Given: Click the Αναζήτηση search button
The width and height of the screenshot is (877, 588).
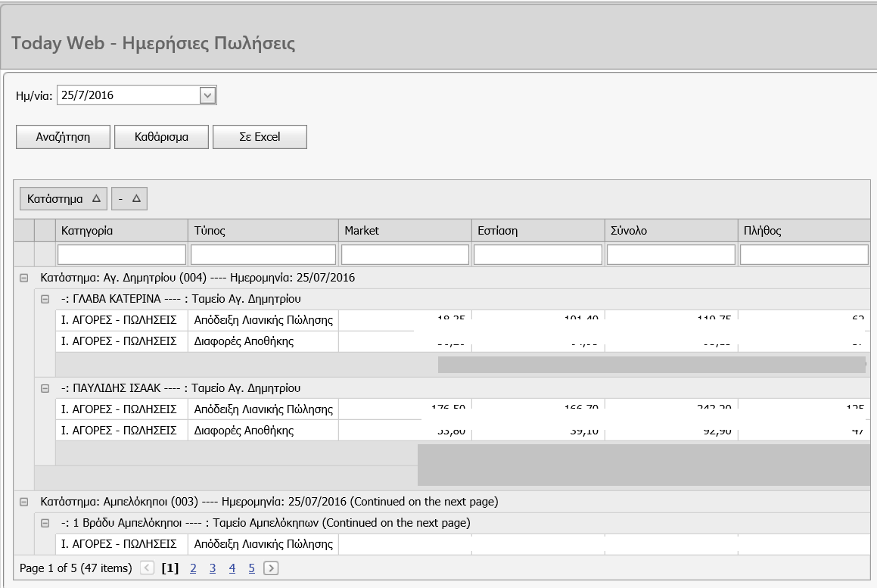Looking at the screenshot, I should pyautogui.click(x=64, y=137).
